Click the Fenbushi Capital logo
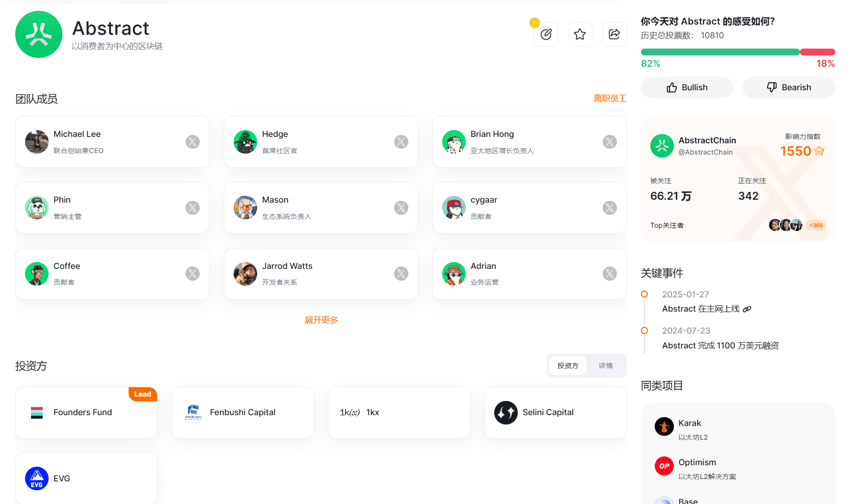The width and height of the screenshot is (853, 504). 193,413
